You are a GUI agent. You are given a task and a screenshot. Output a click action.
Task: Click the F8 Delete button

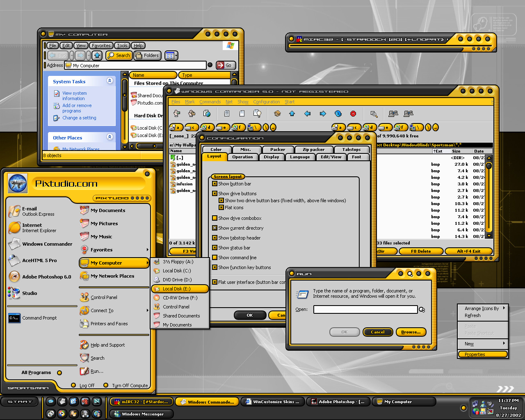pyautogui.click(x=421, y=251)
